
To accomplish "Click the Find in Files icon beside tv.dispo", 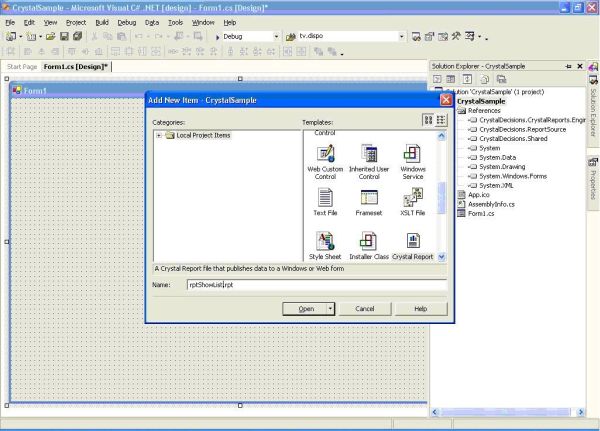I will pos(291,37).
